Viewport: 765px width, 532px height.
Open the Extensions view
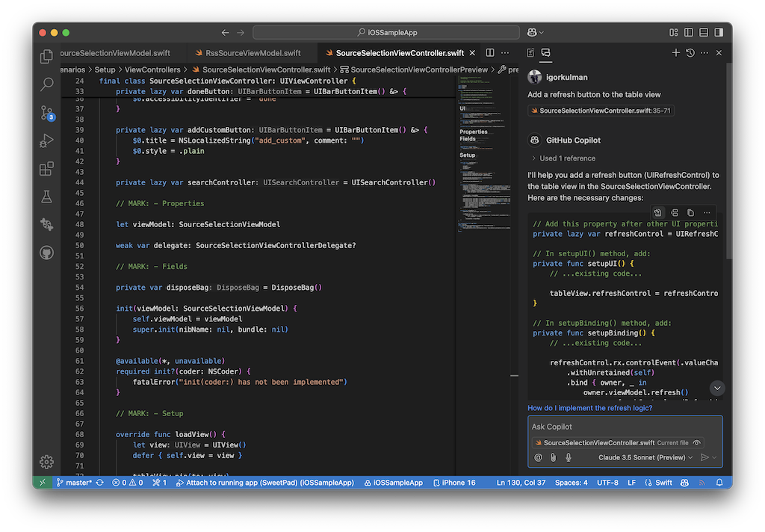pos(46,168)
